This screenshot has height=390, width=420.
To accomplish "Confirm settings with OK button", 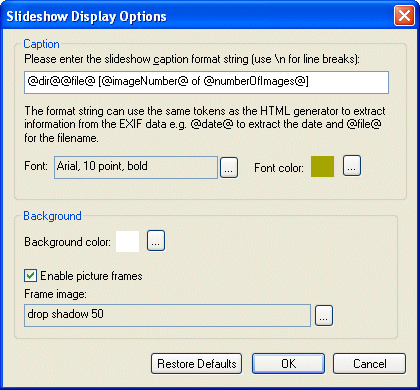I will [x=288, y=363].
